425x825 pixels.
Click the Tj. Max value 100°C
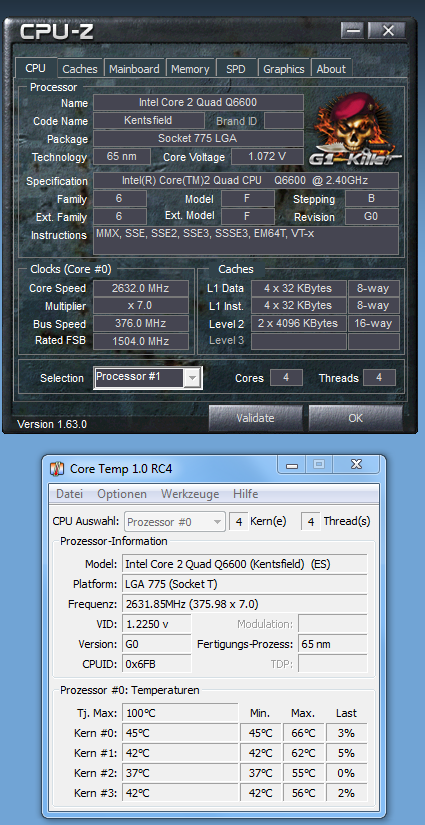pos(180,713)
